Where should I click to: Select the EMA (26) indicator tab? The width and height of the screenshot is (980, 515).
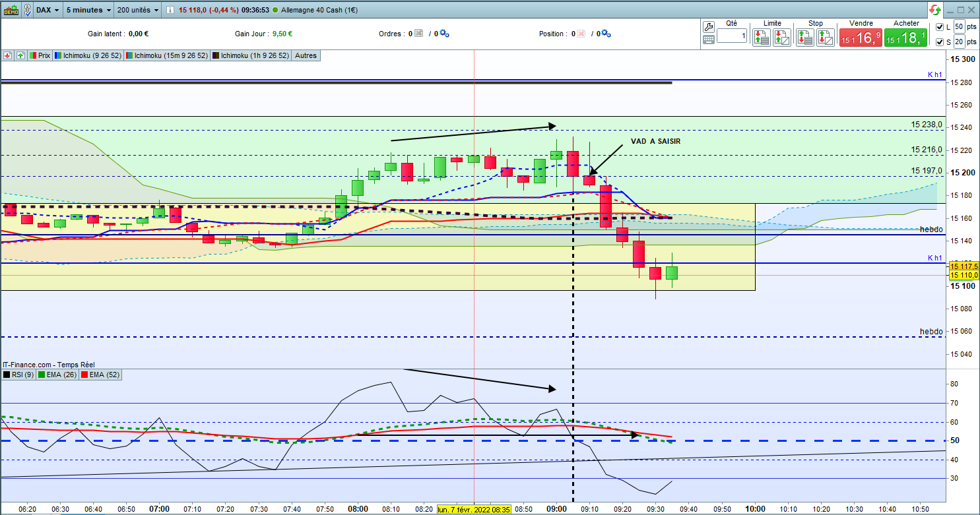(58, 375)
